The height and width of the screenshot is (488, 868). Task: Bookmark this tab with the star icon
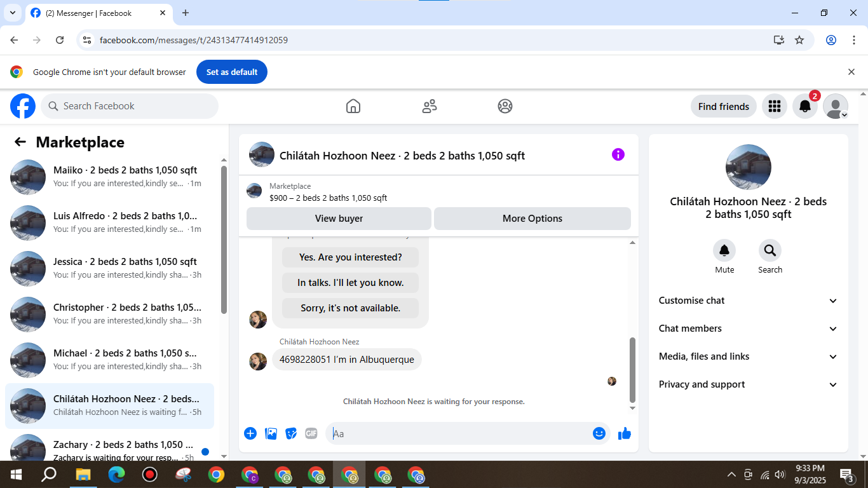coord(799,40)
